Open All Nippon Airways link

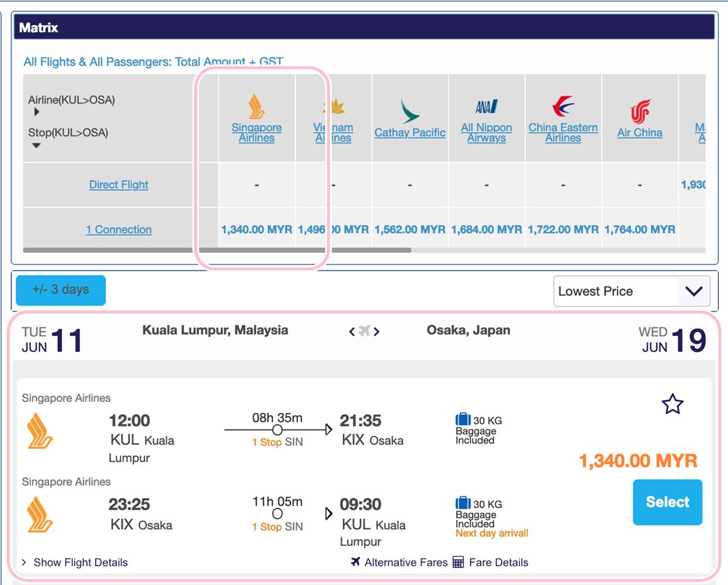tap(487, 133)
